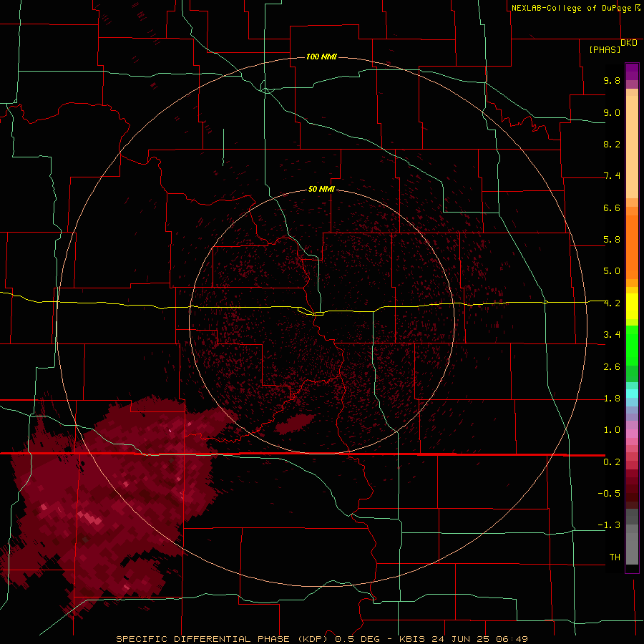This screenshot has width=644, height=644.
Task: Click the 100 NMI range ring label
Action: point(321,57)
